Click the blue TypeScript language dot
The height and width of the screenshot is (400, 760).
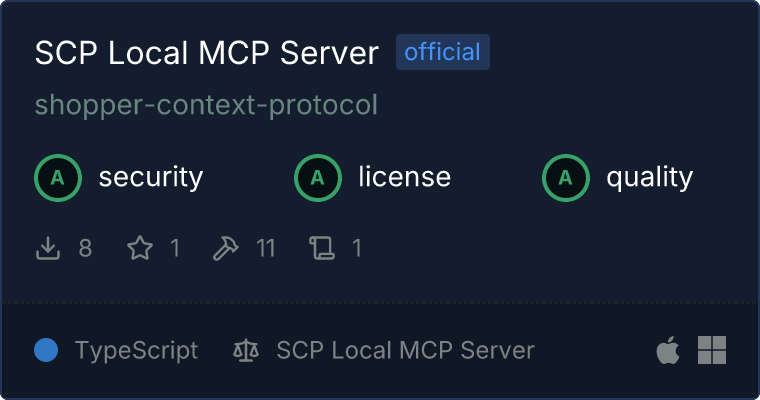click(x=46, y=350)
